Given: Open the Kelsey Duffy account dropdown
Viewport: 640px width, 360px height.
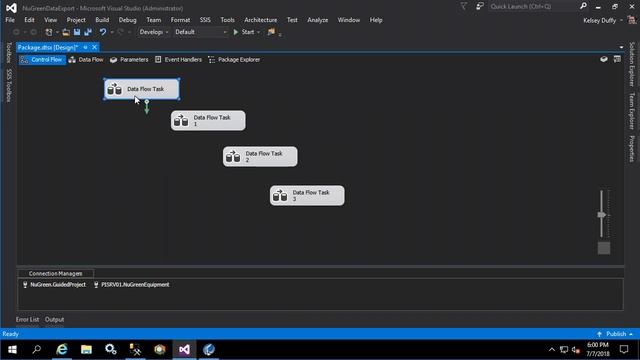Looking at the screenshot, I should (621, 20).
